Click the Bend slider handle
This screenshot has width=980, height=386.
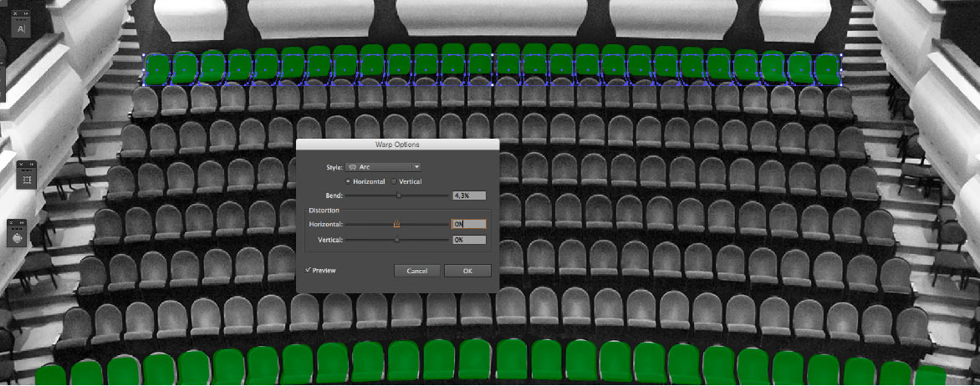[399, 196]
